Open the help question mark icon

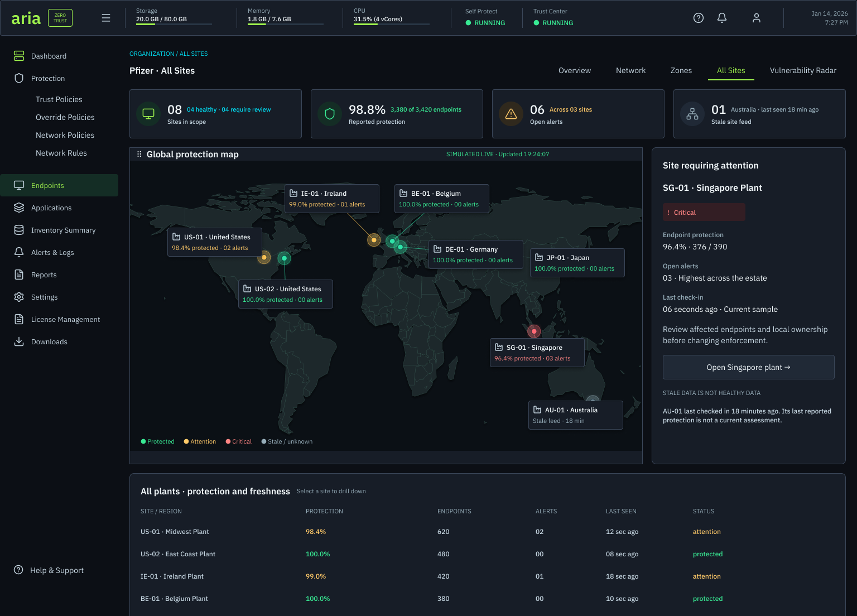tap(698, 18)
